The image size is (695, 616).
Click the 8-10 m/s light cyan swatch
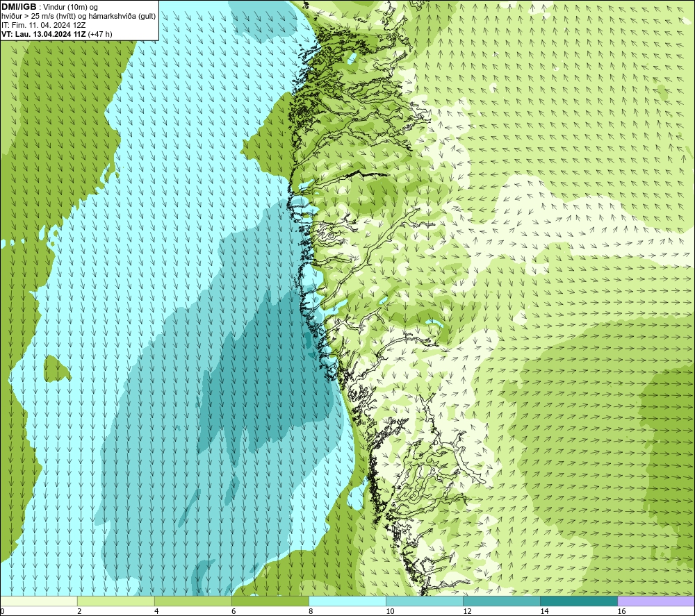click(347, 601)
